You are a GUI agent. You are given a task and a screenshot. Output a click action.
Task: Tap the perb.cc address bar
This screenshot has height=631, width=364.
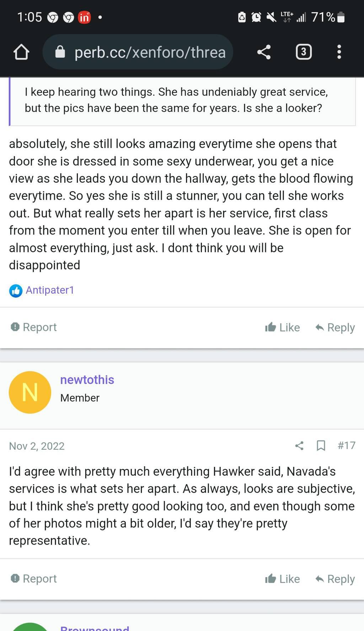coord(149,52)
